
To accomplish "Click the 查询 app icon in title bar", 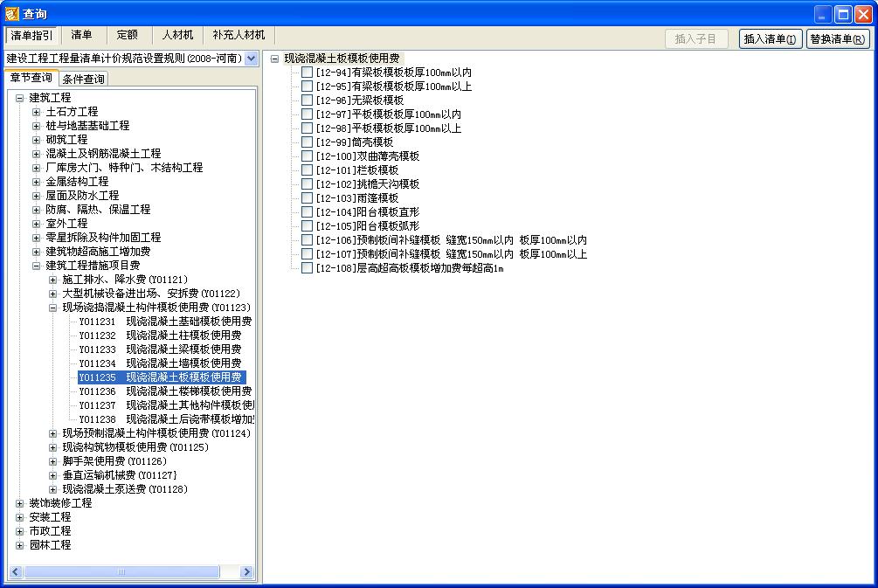I will pyautogui.click(x=12, y=14).
